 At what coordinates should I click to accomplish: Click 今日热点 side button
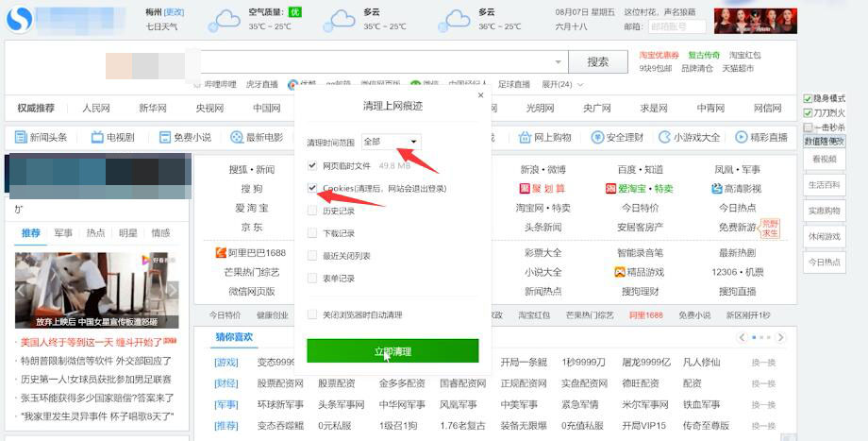click(x=825, y=263)
